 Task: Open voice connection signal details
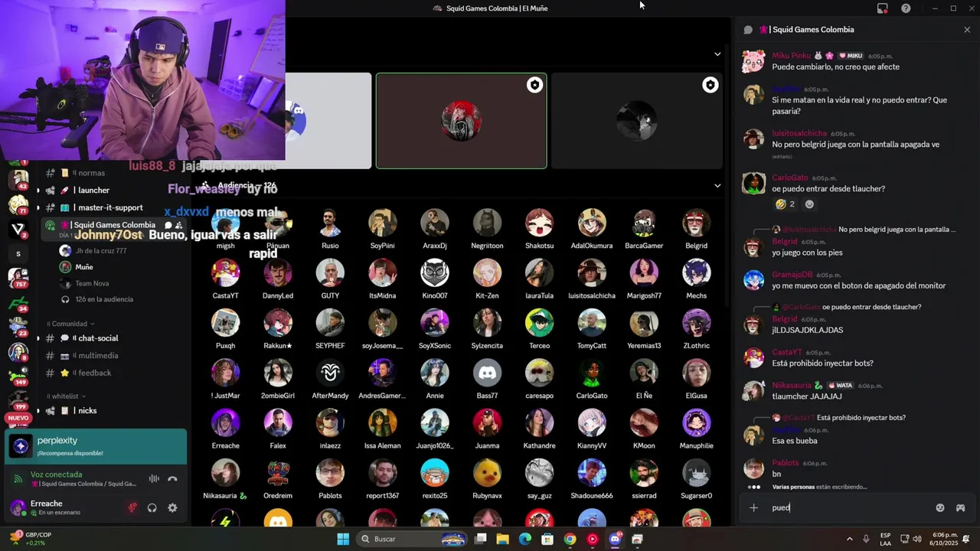[17, 479]
